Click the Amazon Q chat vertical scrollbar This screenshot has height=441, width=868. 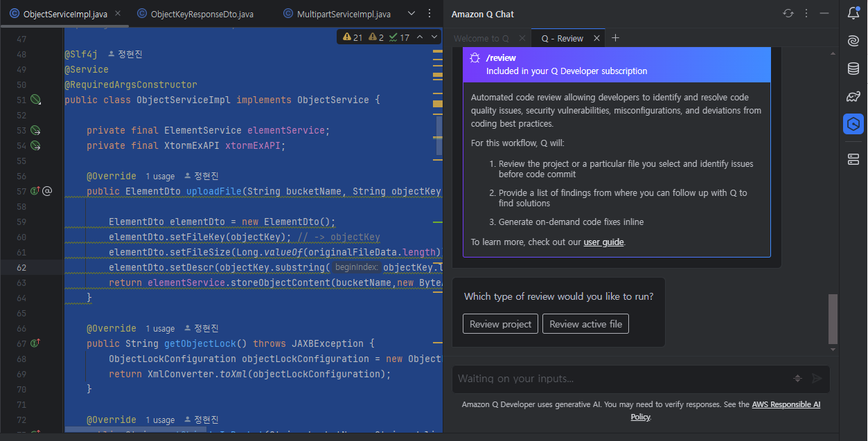pyautogui.click(x=833, y=318)
